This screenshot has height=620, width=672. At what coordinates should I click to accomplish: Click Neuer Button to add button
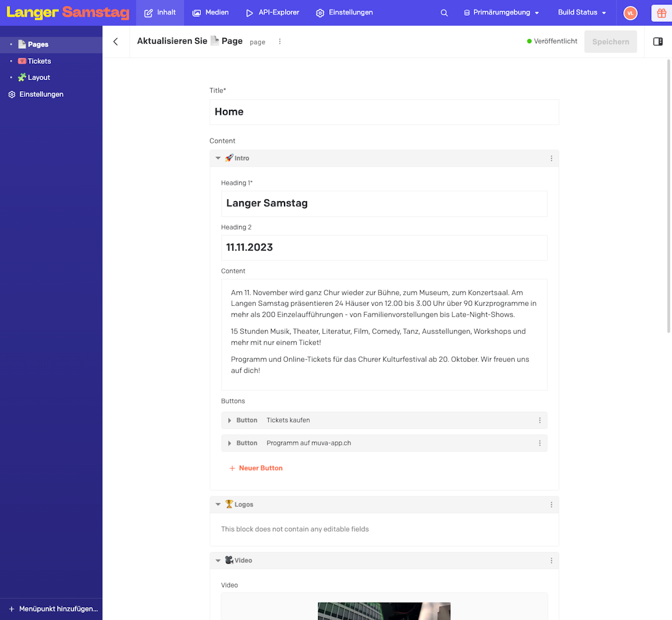coord(256,468)
